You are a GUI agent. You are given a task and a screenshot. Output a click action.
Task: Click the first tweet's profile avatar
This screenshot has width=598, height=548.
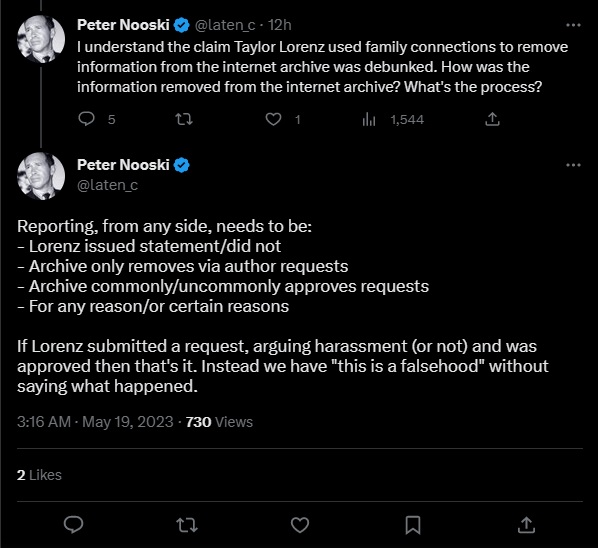pos(41,39)
